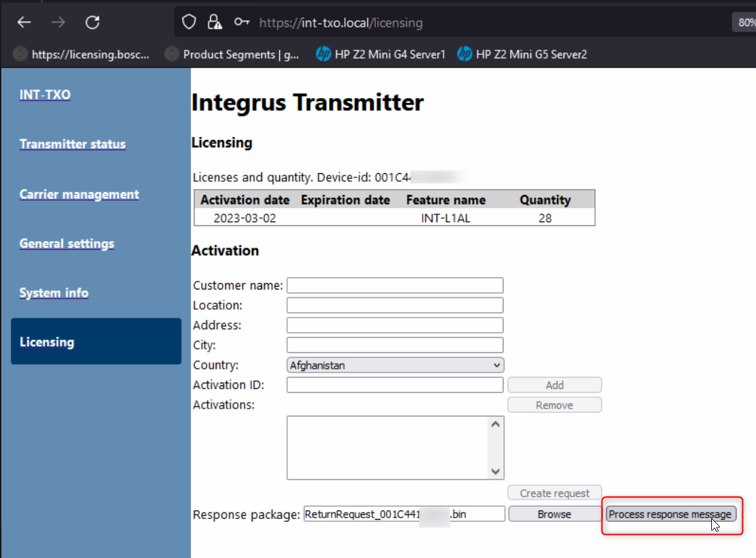
Task: Open Transmitter status page
Action: [x=72, y=144]
